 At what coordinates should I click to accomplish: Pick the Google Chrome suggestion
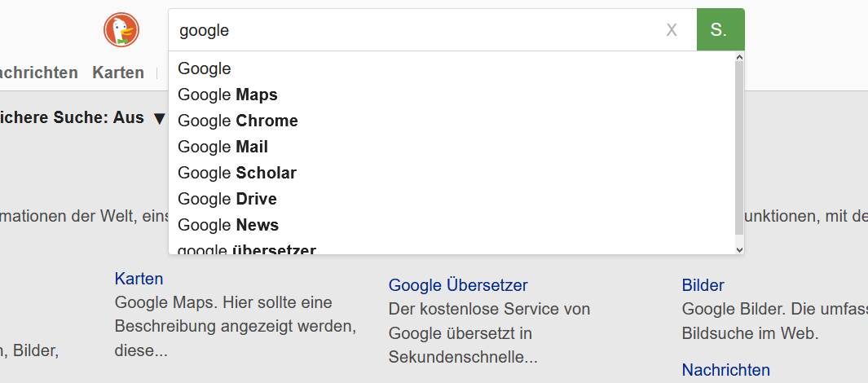238,121
